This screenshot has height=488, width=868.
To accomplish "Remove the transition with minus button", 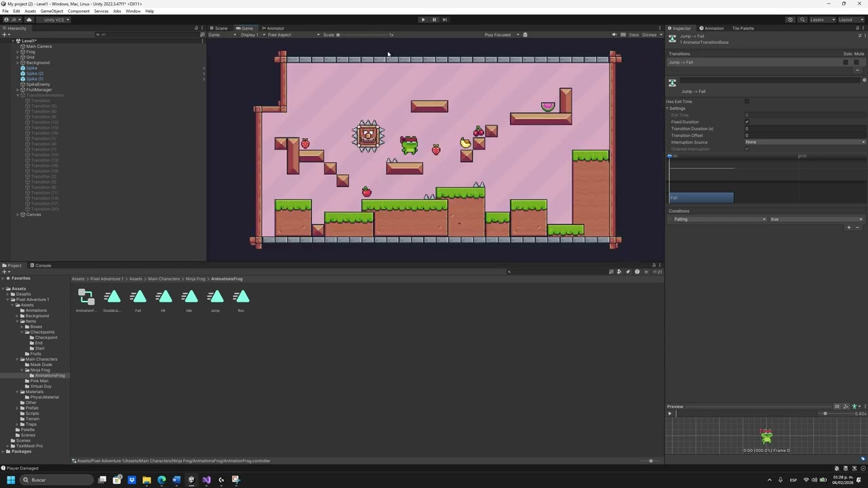I will [x=857, y=70].
